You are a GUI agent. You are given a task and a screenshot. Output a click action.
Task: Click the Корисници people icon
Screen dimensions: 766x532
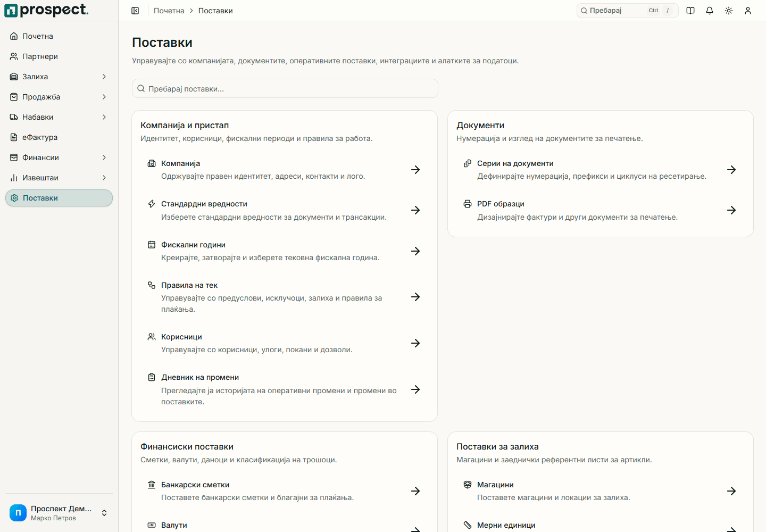152,337
